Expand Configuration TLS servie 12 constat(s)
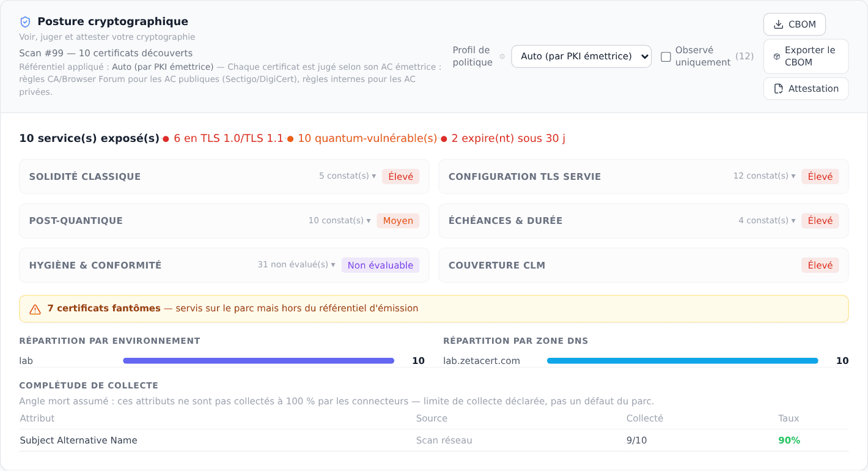 point(765,176)
